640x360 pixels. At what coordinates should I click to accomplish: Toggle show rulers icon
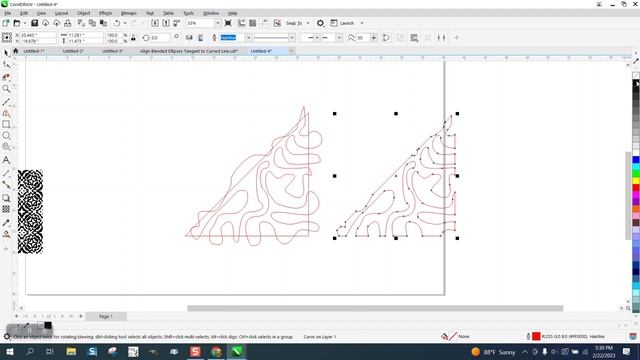tap(242, 23)
